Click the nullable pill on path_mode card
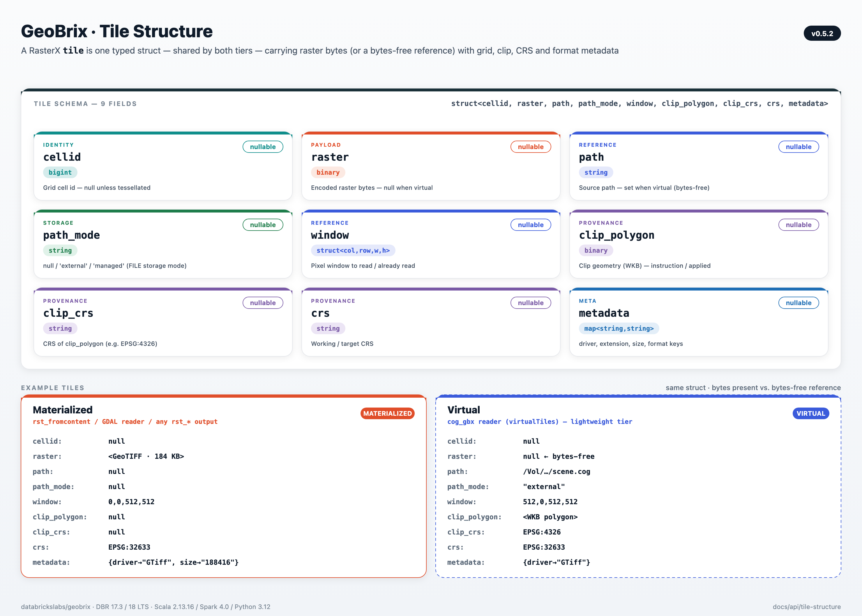The image size is (862, 616). pyautogui.click(x=263, y=225)
